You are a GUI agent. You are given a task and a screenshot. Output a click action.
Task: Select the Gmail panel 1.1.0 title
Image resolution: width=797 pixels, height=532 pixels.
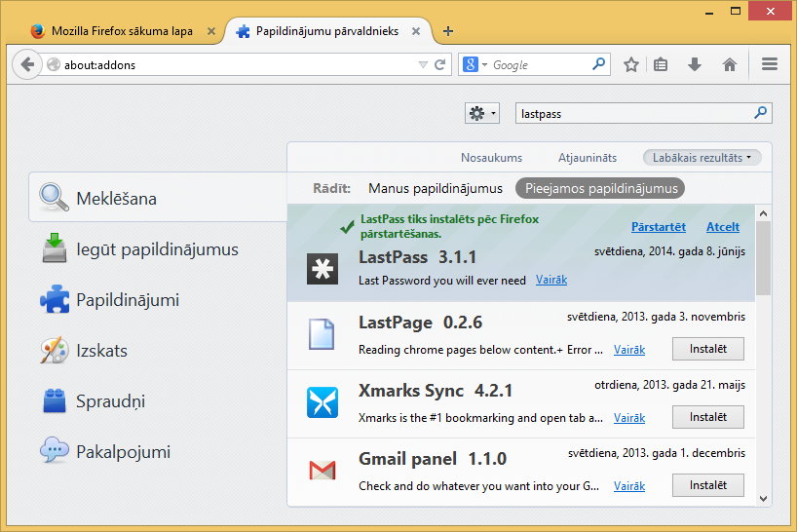pyautogui.click(x=433, y=459)
